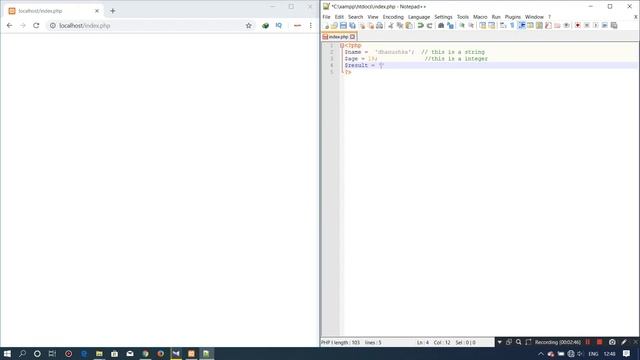
Task: Cut selection with the scissors icon
Action: (x=390, y=25)
